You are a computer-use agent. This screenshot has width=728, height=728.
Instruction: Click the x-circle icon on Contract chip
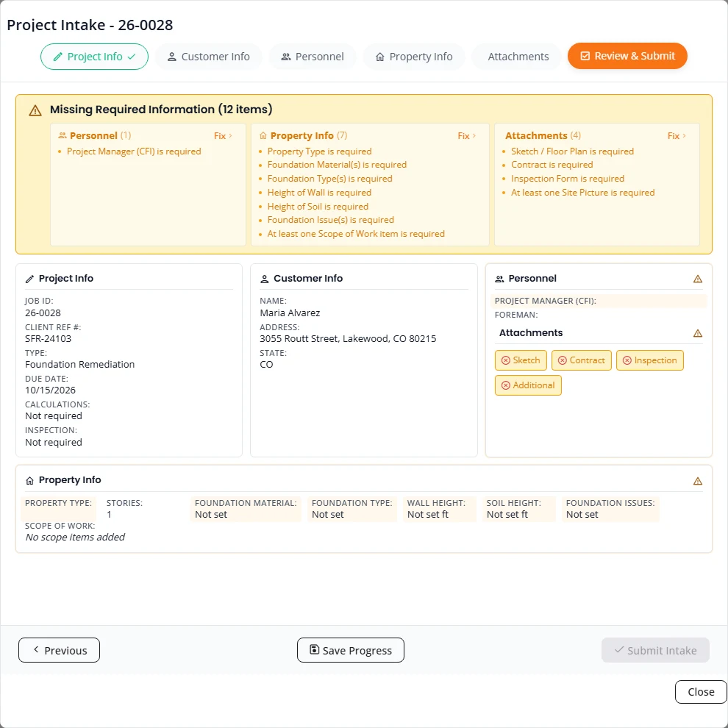tap(563, 360)
